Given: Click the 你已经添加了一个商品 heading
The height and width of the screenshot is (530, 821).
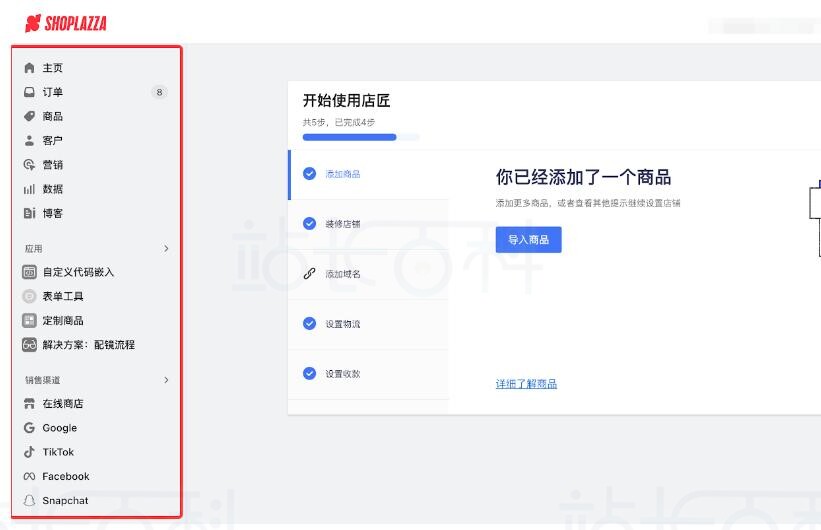Looking at the screenshot, I should click(x=583, y=177).
